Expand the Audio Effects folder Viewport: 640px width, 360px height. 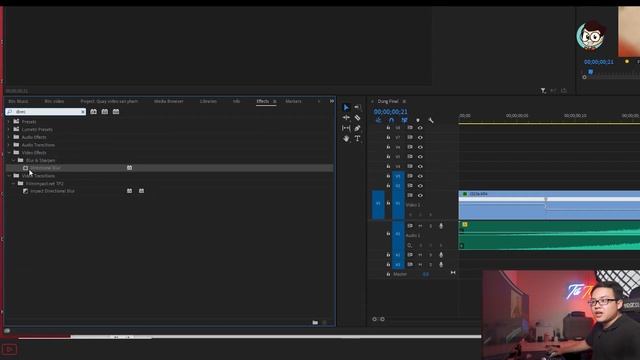(x=9, y=137)
